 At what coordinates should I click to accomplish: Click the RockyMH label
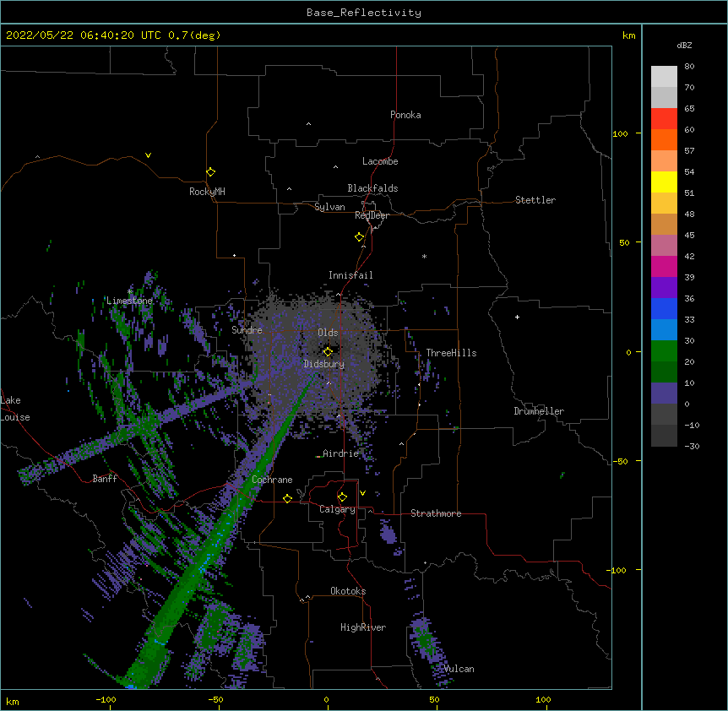207,192
